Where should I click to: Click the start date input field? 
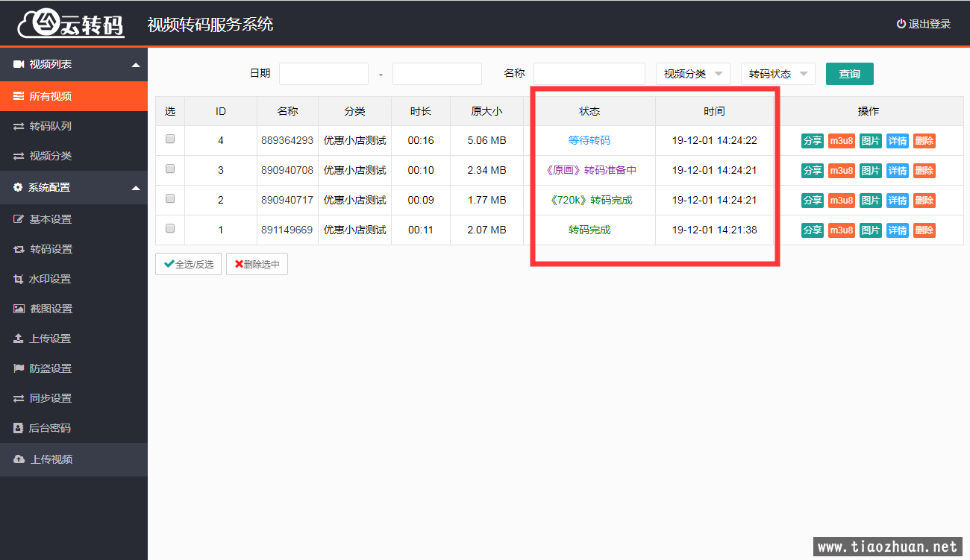click(324, 74)
